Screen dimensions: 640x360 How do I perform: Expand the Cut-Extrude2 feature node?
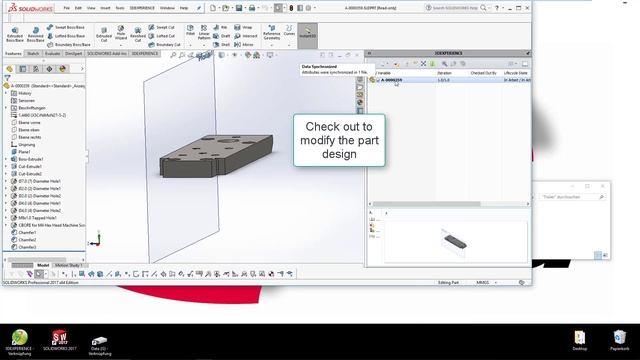pyautogui.click(x=6, y=174)
